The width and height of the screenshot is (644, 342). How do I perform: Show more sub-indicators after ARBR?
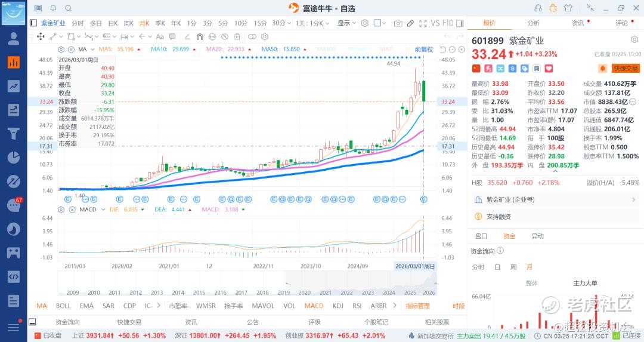pos(395,306)
